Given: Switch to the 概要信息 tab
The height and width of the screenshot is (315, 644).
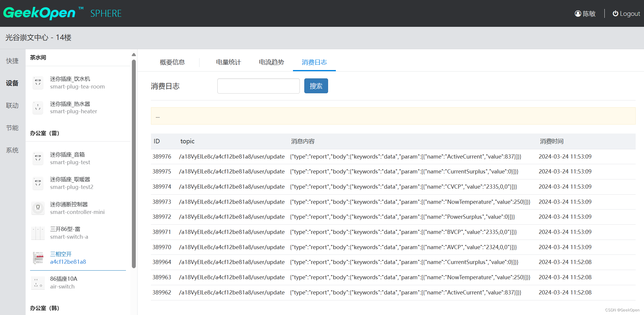Looking at the screenshot, I should 172,62.
